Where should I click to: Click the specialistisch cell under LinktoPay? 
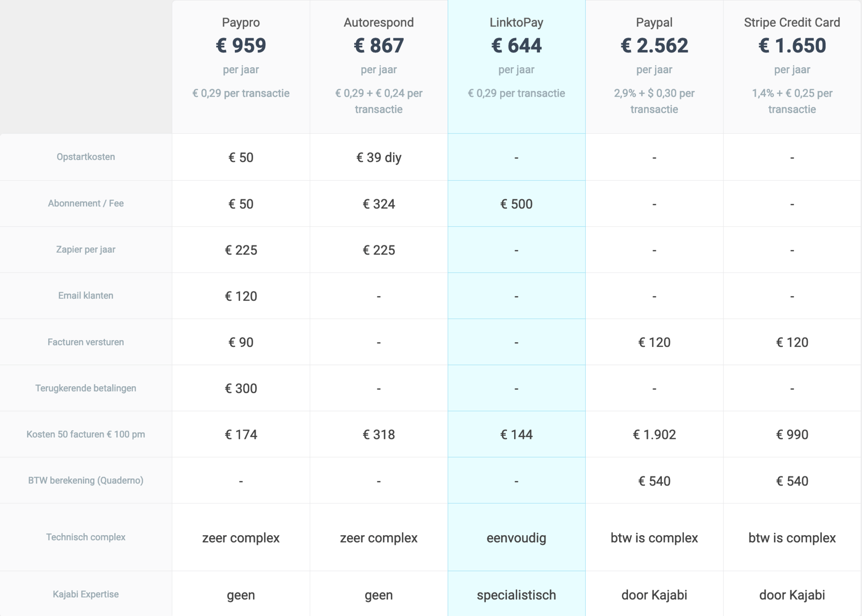tap(516, 595)
